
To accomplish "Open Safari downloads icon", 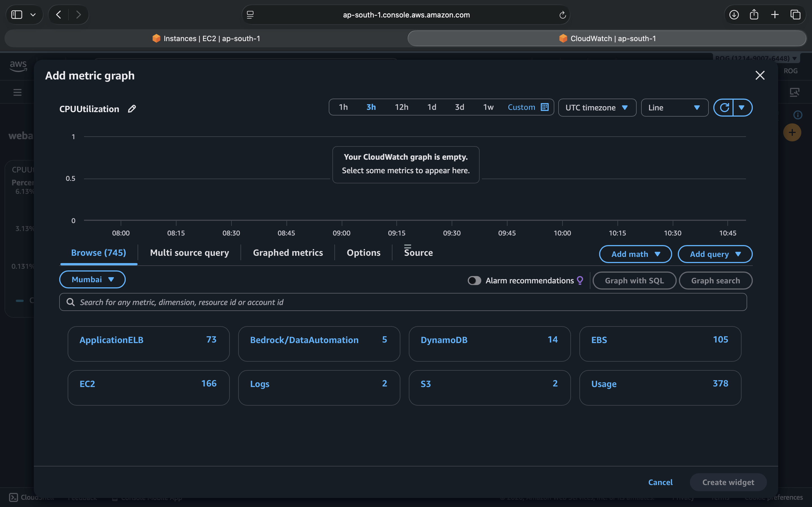I will pos(734,15).
